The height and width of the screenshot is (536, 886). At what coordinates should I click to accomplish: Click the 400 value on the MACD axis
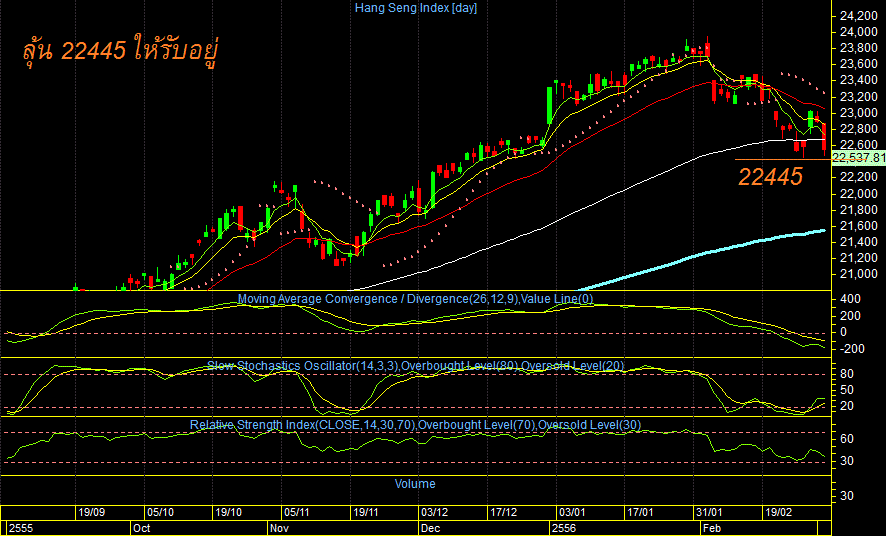click(x=852, y=299)
